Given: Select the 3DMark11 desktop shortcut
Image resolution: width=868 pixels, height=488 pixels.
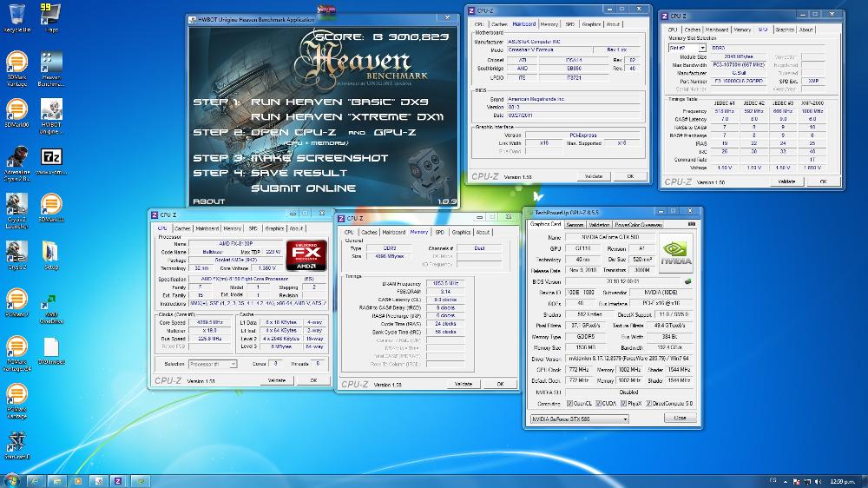Looking at the screenshot, I should 51,208.
